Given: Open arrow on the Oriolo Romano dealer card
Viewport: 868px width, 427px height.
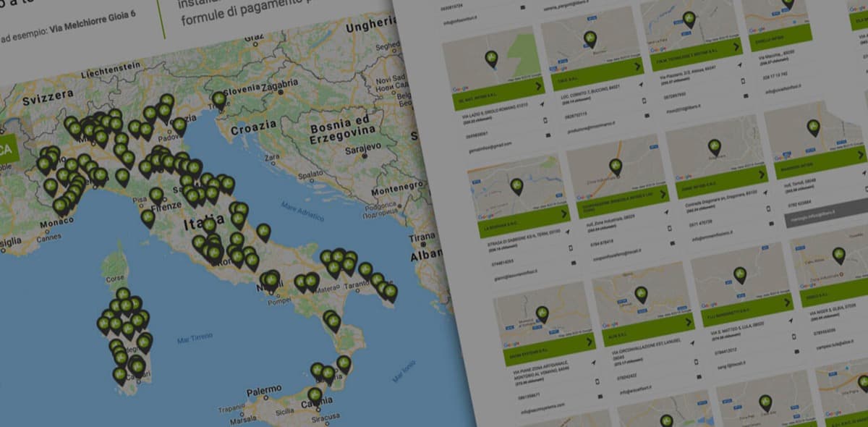Looking at the screenshot, I should point(539,86).
